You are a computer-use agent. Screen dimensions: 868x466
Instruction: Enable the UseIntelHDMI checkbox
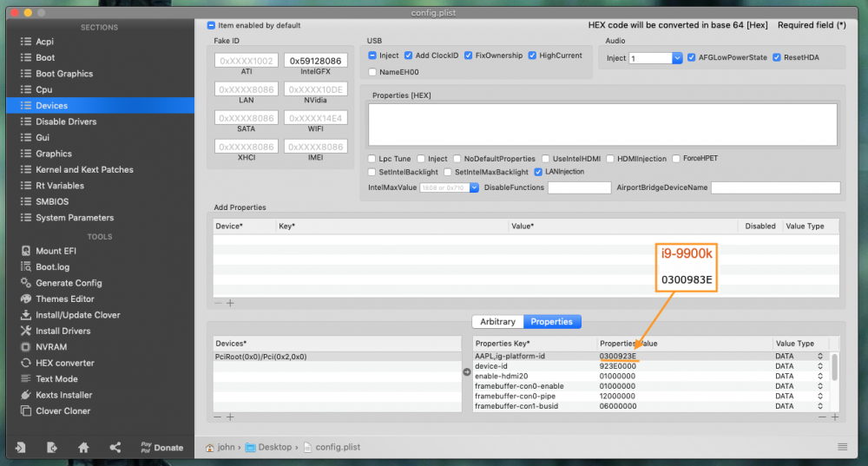click(x=546, y=159)
